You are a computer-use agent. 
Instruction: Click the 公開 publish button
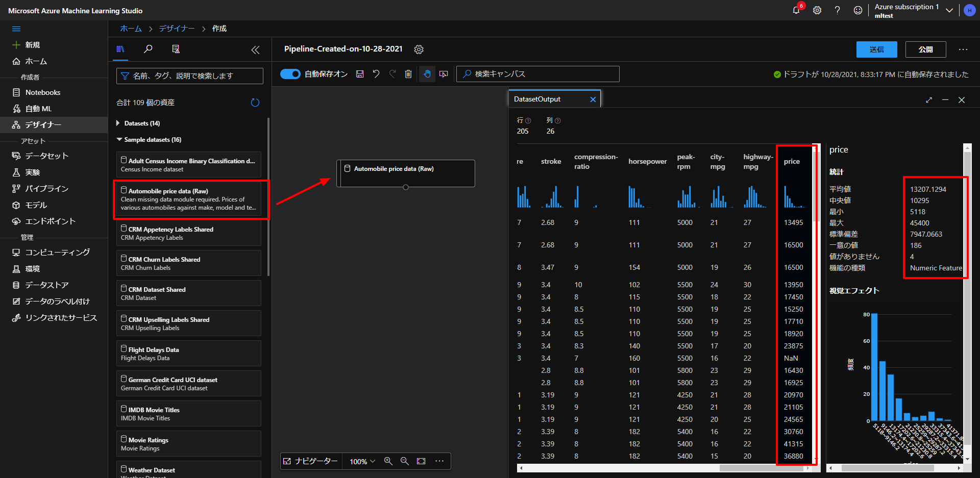925,49
